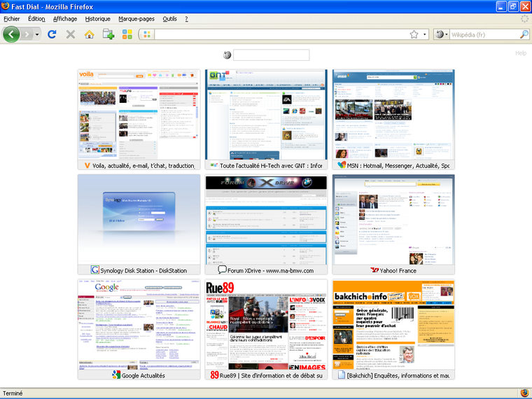532x399 pixels.
Task: Open the Synology Disk Station thumbnail
Action: (139, 220)
